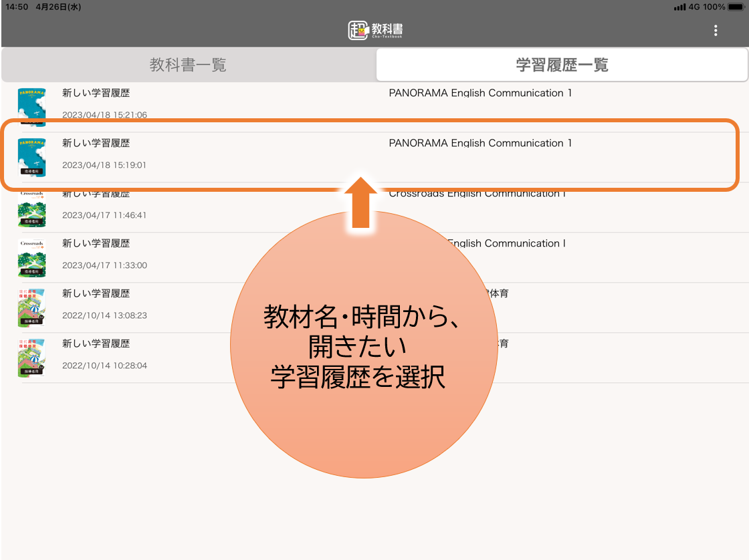Open PANORAMA cover thumbnail dated 2023/04/18 15:19:01
Screen dimensions: 749x560
pos(31,158)
